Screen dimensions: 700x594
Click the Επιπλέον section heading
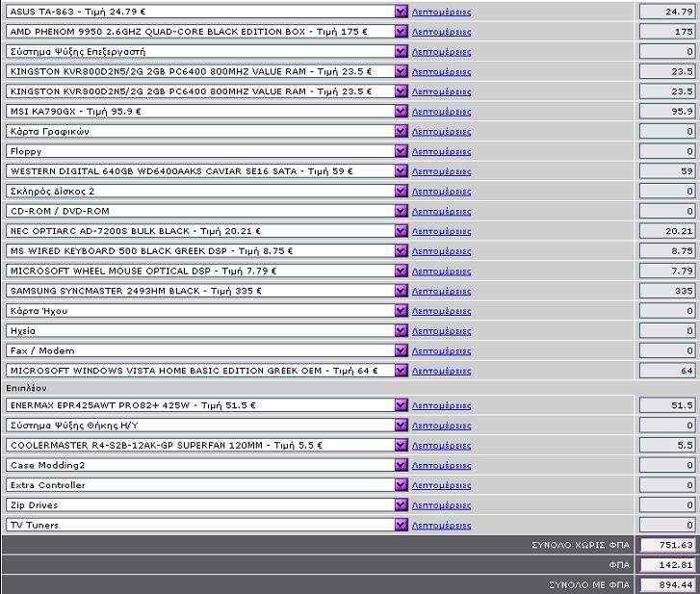point(26,388)
